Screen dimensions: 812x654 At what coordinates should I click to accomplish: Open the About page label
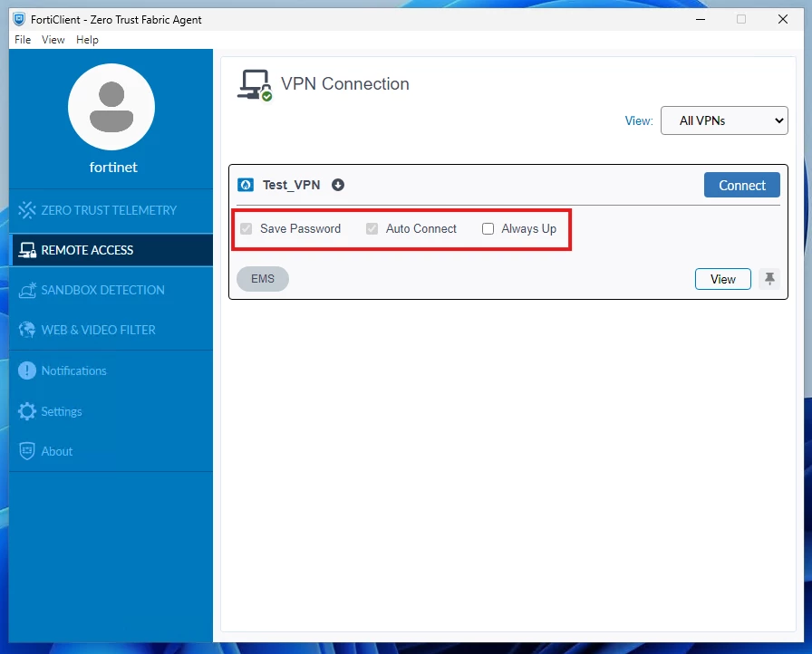coord(57,451)
